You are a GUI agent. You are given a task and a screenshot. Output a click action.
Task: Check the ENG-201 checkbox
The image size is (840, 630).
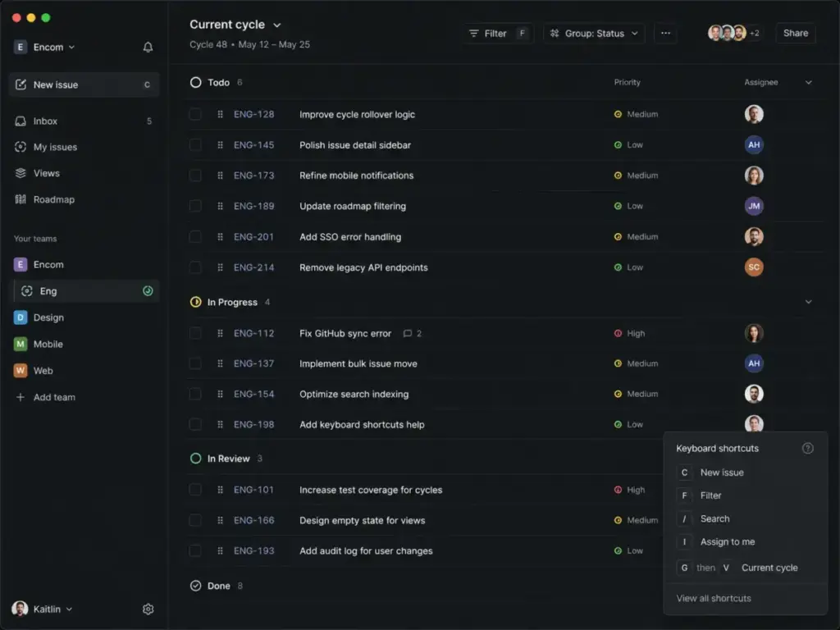(x=195, y=237)
